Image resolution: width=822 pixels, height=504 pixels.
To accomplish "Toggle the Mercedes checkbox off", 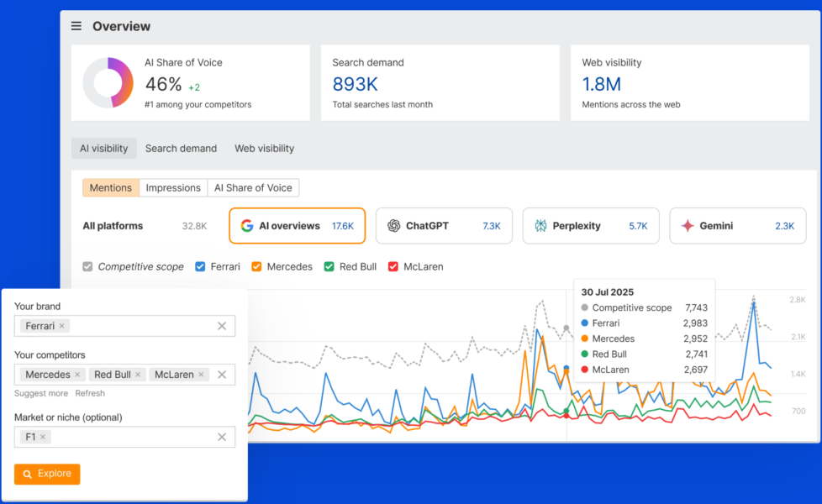I will (256, 266).
